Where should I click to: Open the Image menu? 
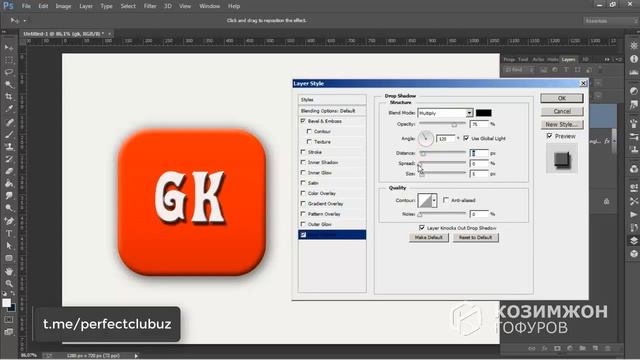[63, 6]
